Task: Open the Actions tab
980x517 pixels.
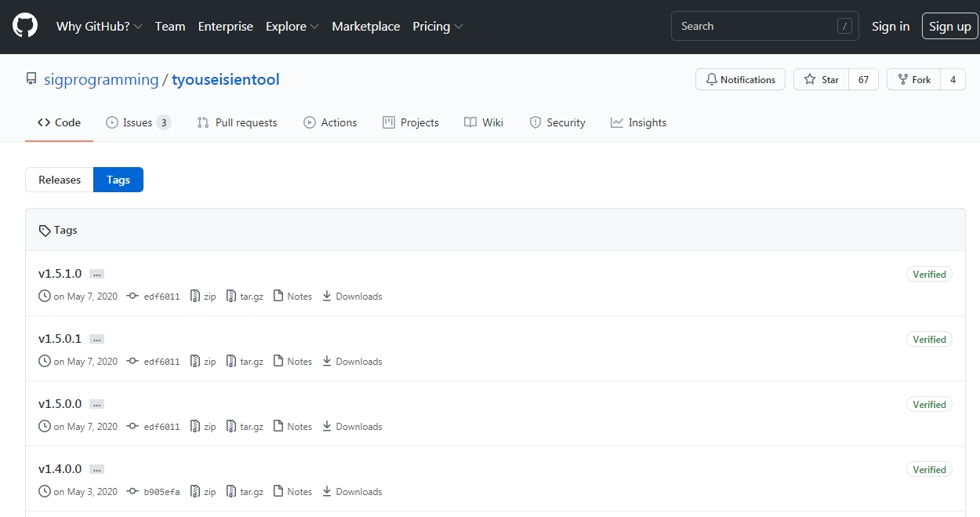Action: tap(330, 122)
